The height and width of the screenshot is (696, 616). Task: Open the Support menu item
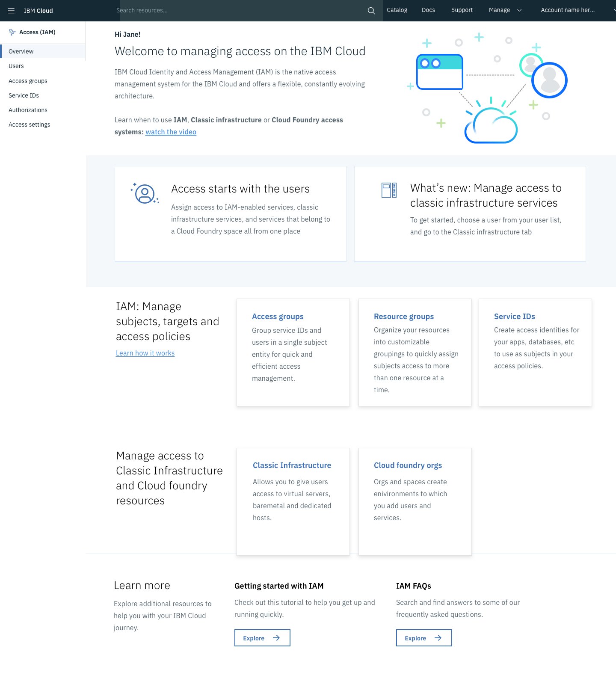(462, 10)
